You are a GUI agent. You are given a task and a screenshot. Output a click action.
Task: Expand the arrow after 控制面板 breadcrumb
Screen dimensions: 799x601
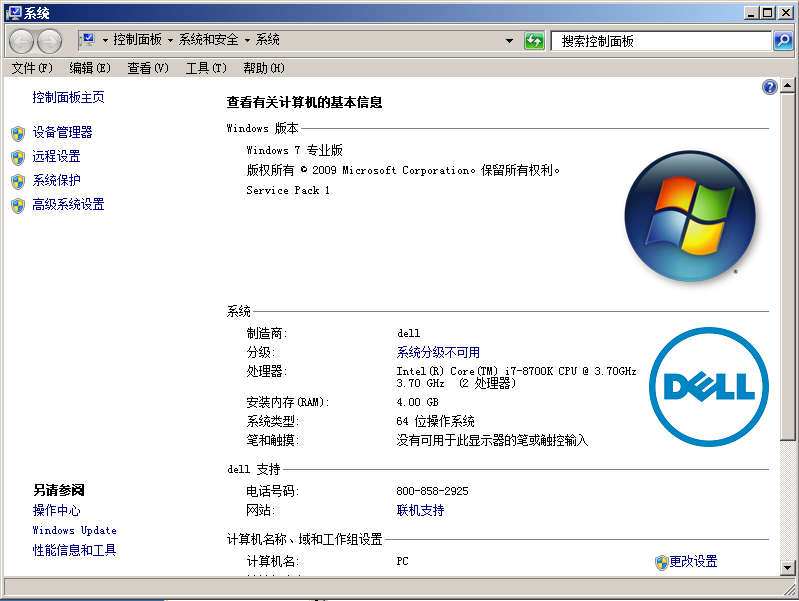tap(170, 40)
